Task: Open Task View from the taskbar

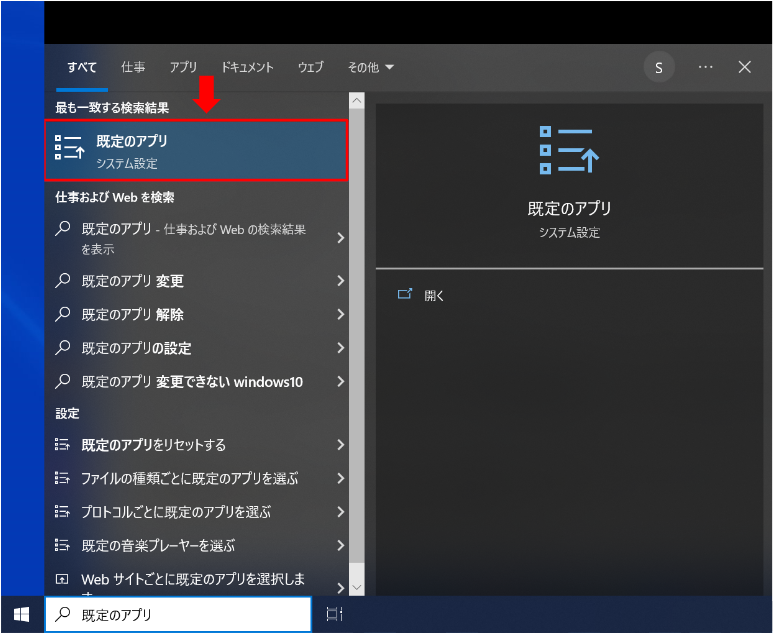Action: (x=335, y=614)
